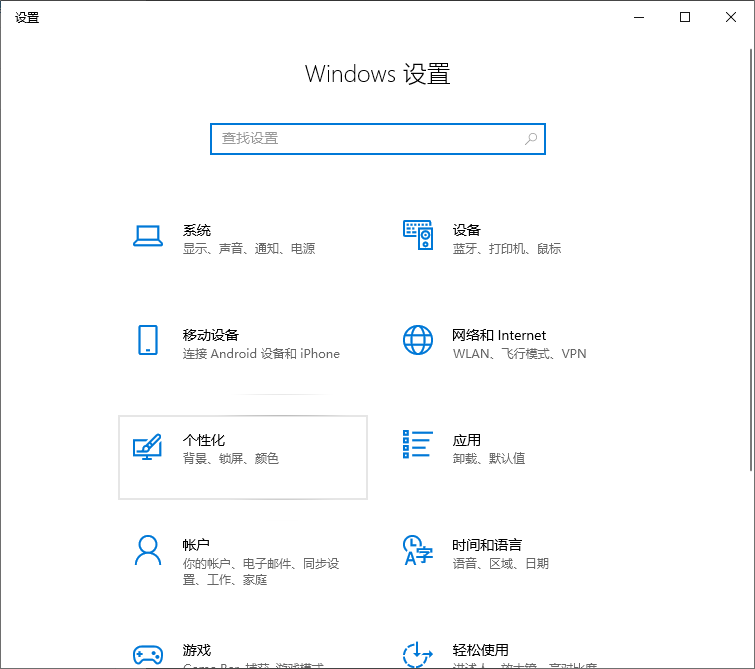Focus the 查找设置 search box

click(378, 139)
